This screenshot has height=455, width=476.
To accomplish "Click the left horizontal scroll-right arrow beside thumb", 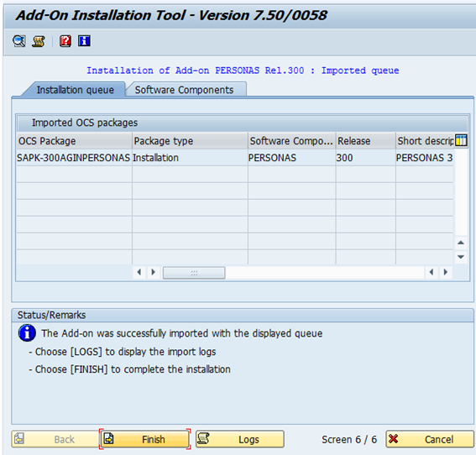I will pyautogui.click(x=154, y=272).
